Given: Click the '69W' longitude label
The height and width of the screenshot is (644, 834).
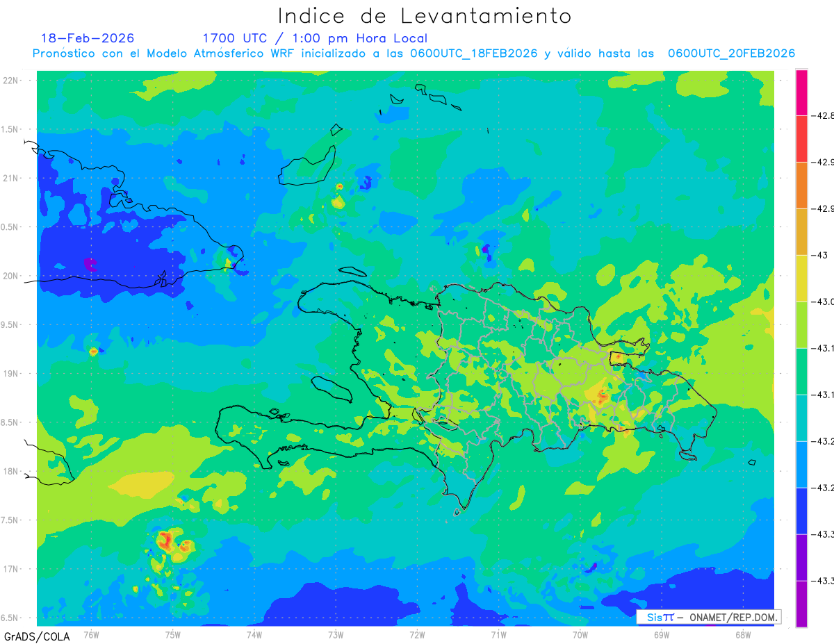Looking at the screenshot, I should tap(662, 634).
